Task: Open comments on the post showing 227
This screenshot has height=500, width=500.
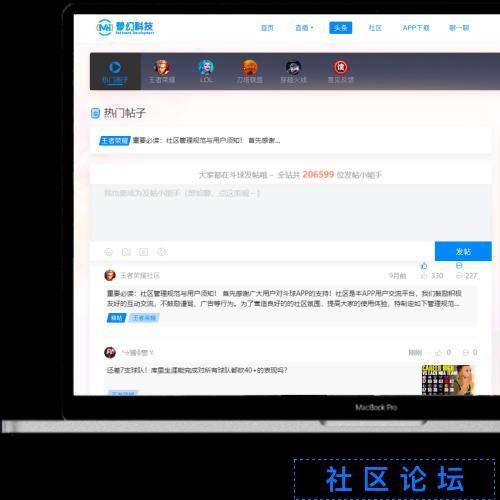Action: point(466,276)
